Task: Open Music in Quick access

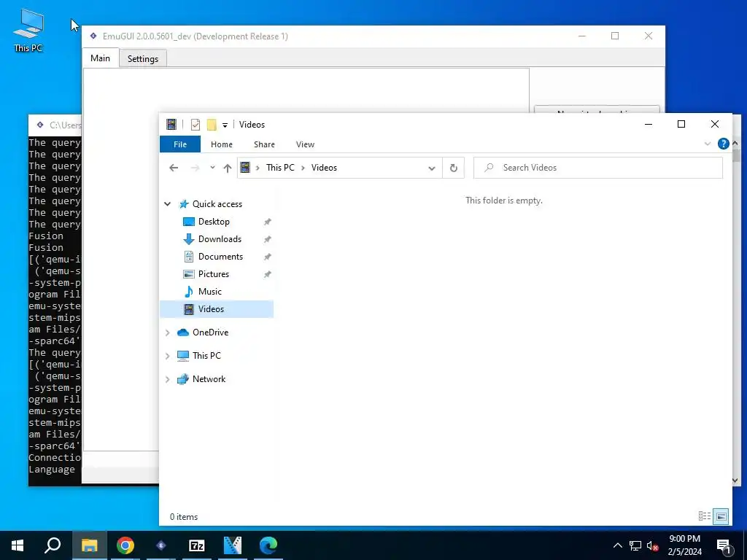Action: (x=209, y=292)
